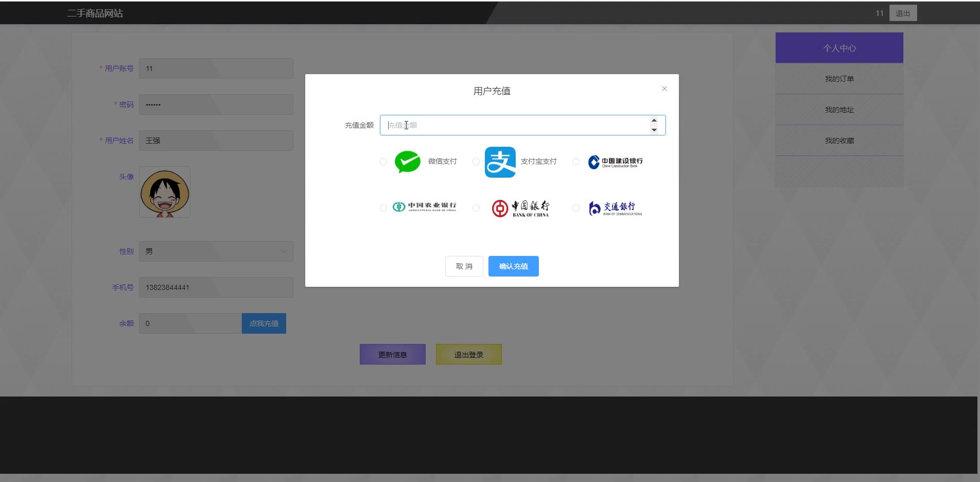This screenshot has width=980, height=482.
Task: Click the 点我充值 button
Action: click(264, 323)
